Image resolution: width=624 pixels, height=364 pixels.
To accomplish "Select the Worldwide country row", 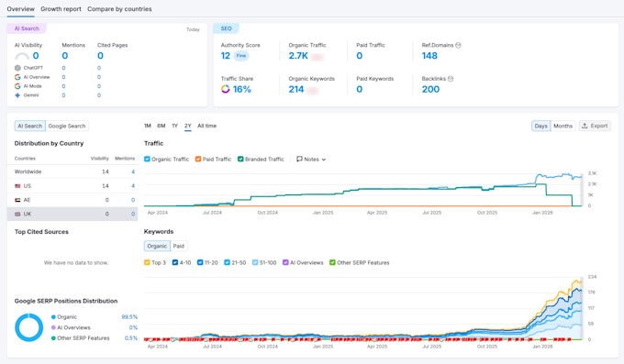I will pos(72,171).
